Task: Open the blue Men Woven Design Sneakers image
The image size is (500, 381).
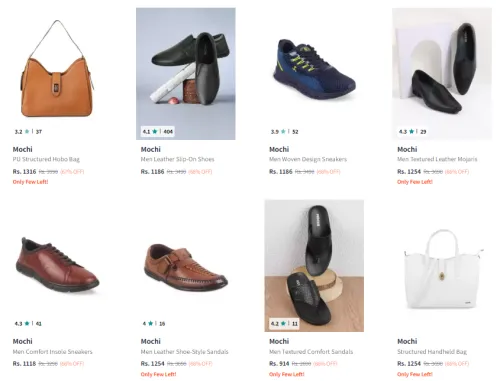Action: tap(314, 74)
